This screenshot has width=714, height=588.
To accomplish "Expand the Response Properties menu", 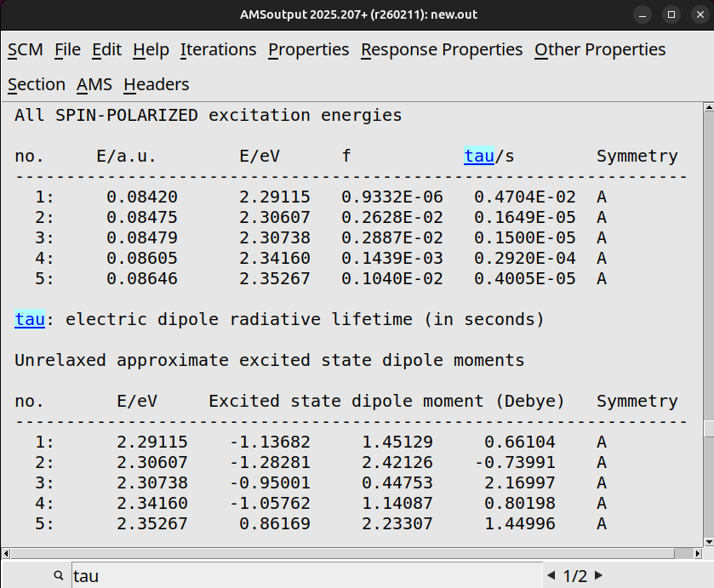I will point(442,50).
